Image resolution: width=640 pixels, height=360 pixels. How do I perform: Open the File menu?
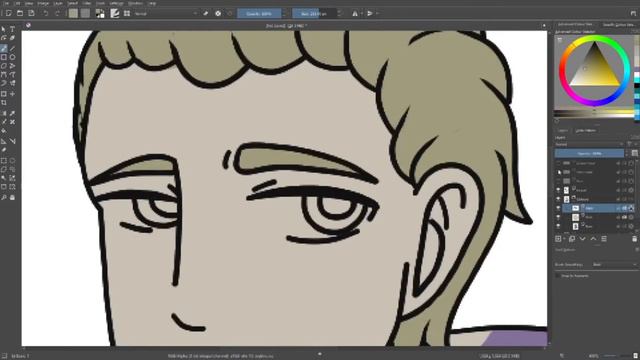coord(7,3)
